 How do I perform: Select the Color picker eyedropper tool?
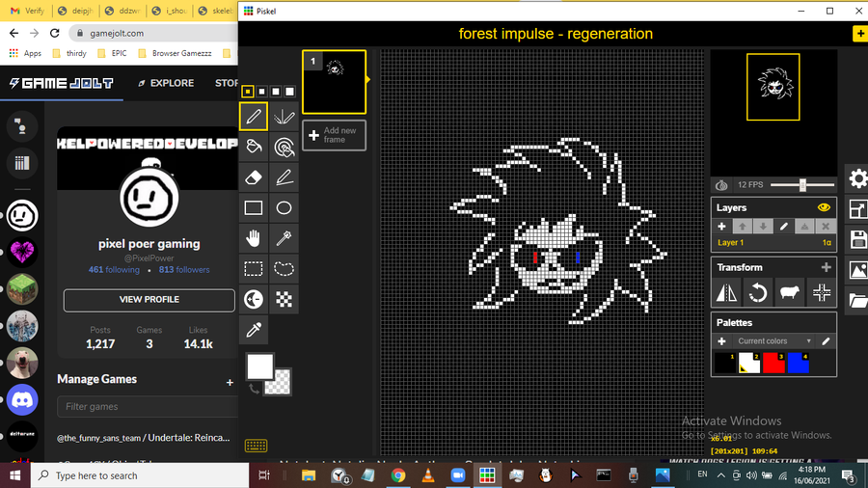(x=254, y=330)
